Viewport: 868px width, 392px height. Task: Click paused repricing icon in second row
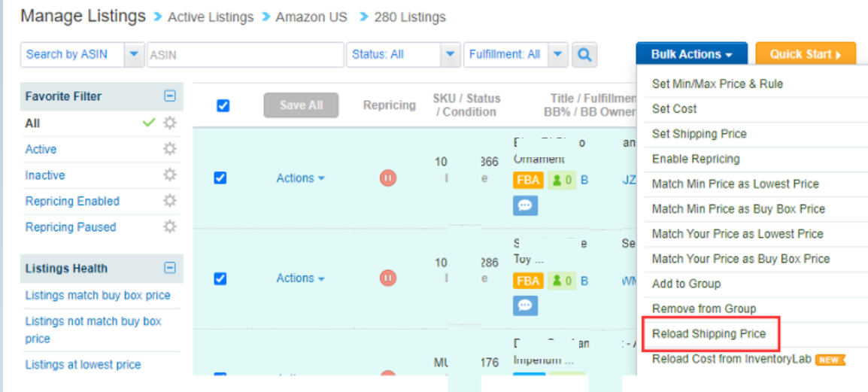point(388,278)
